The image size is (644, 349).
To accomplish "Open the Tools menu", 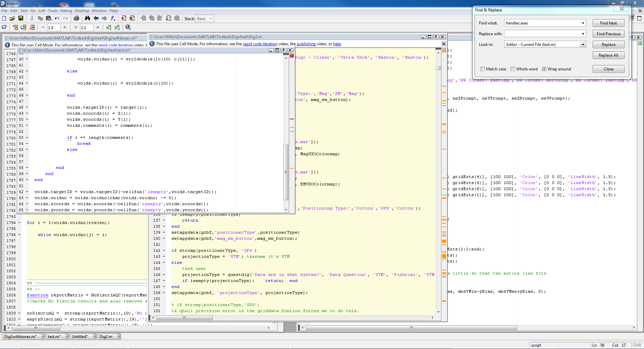I will coord(53,11).
